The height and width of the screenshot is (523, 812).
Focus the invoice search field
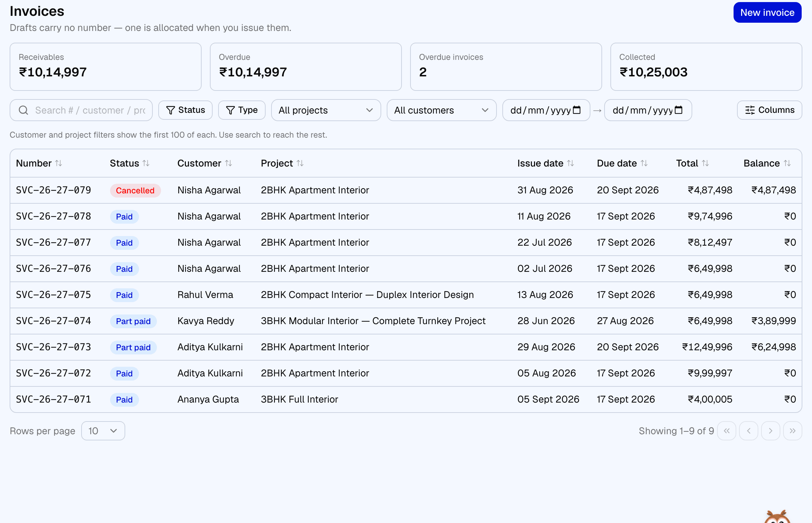[81, 110]
